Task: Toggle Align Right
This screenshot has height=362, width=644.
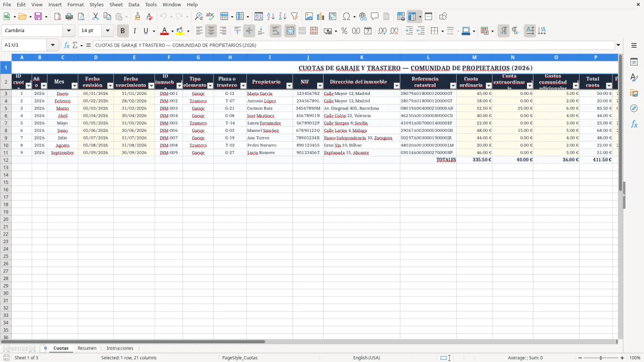Action: point(223,31)
